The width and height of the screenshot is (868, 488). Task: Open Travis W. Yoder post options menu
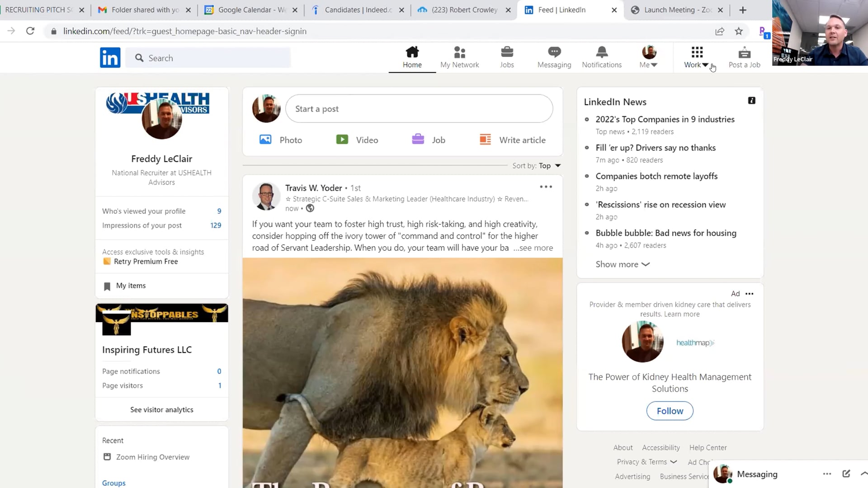pos(546,187)
